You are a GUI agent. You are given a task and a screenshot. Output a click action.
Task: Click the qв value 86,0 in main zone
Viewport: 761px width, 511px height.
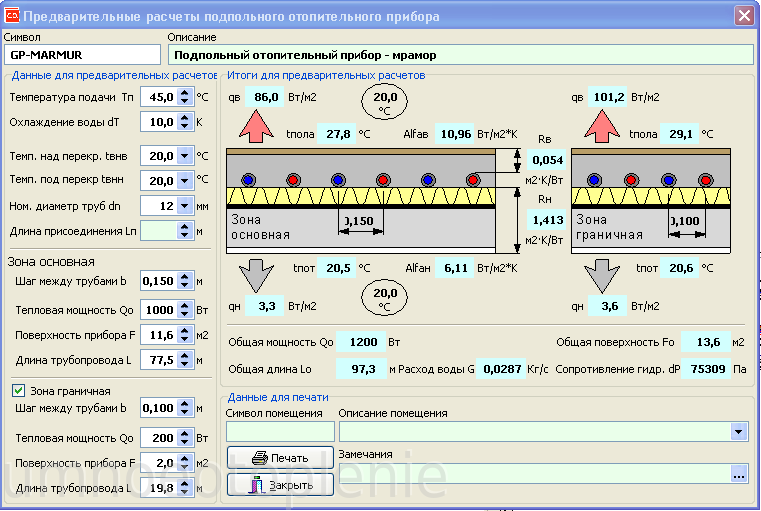coord(265,97)
